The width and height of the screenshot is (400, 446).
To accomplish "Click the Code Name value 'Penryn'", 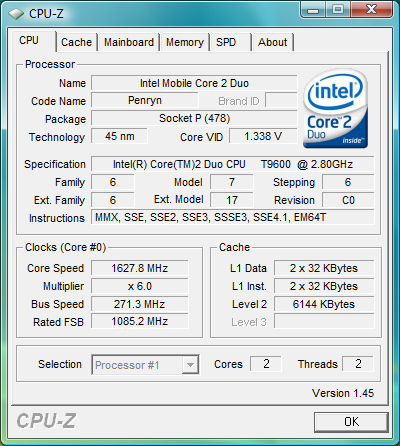I will 145,101.
